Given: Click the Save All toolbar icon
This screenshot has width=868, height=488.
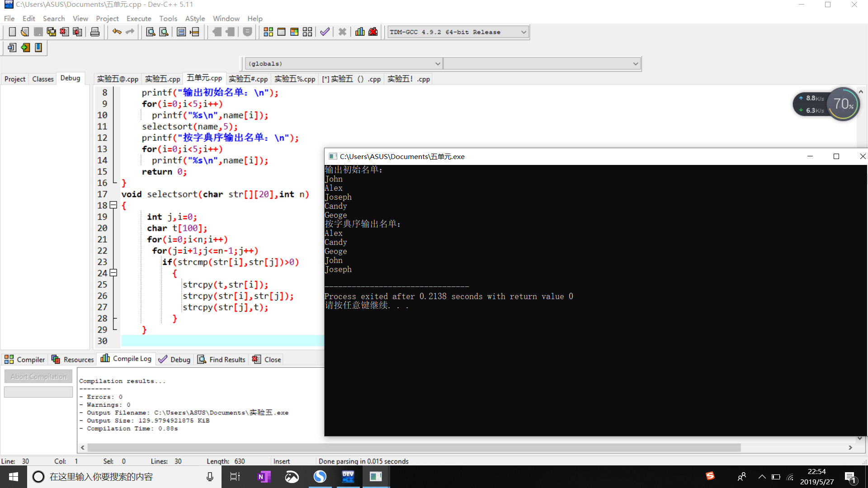Looking at the screenshot, I should (x=52, y=32).
